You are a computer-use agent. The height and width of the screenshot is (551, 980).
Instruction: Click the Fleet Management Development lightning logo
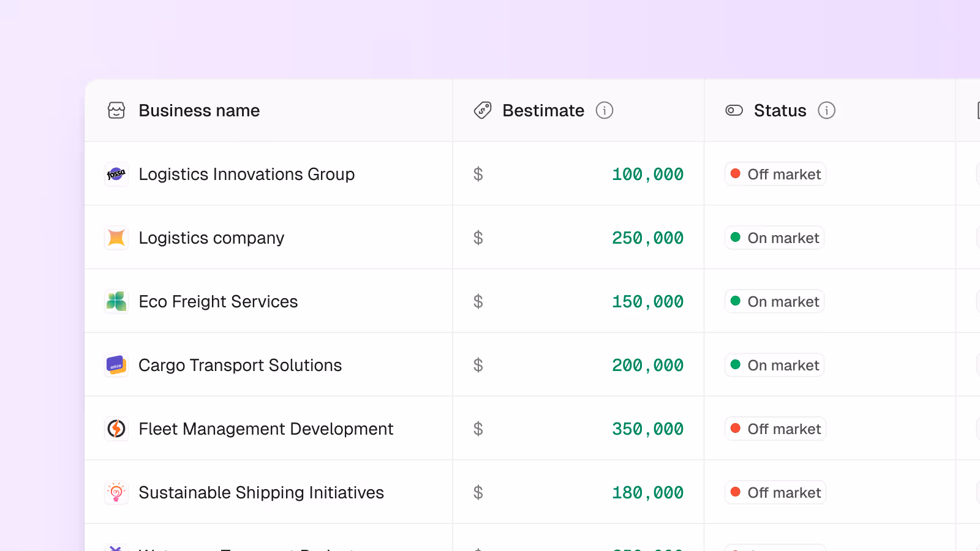116,429
